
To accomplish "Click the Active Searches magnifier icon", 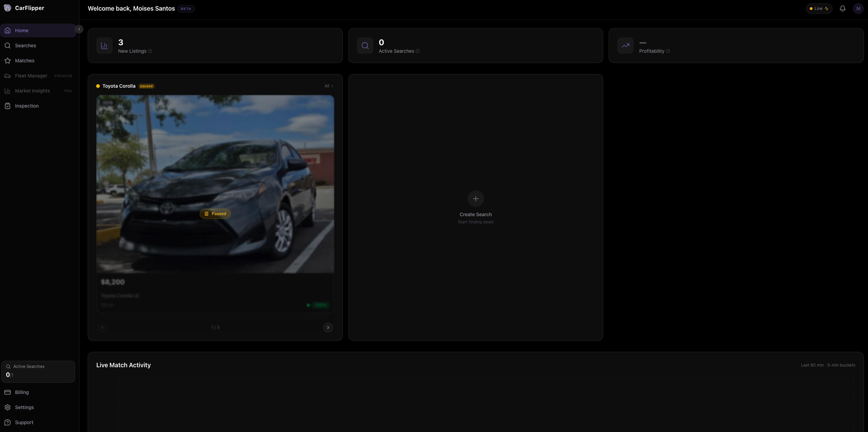I will (x=365, y=46).
